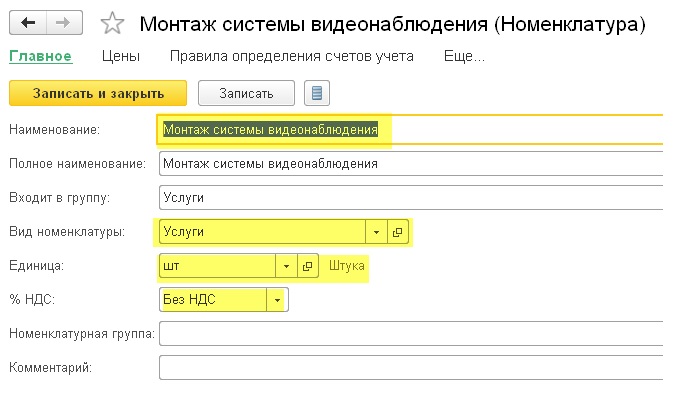
Task: Click the forward arrow navigation button
Action: 64,22
